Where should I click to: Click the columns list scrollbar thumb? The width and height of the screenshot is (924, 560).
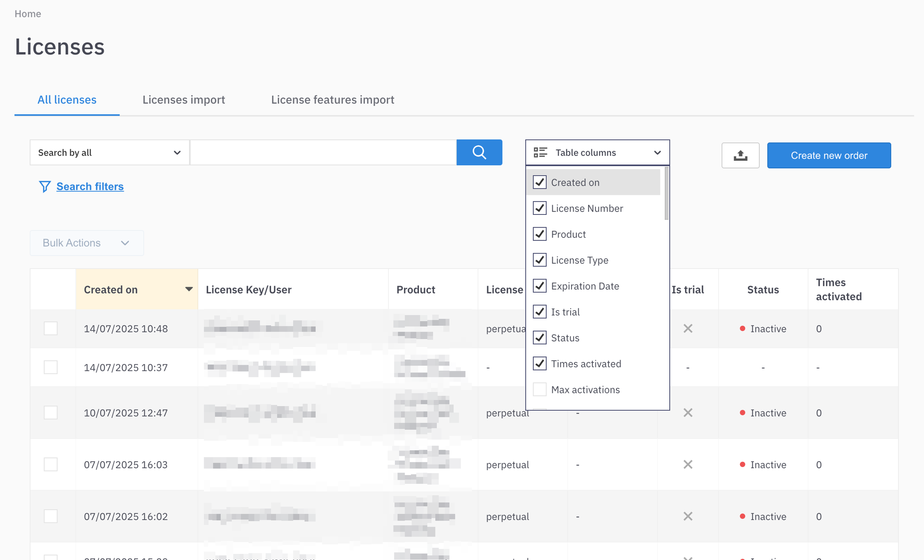tap(666, 194)
